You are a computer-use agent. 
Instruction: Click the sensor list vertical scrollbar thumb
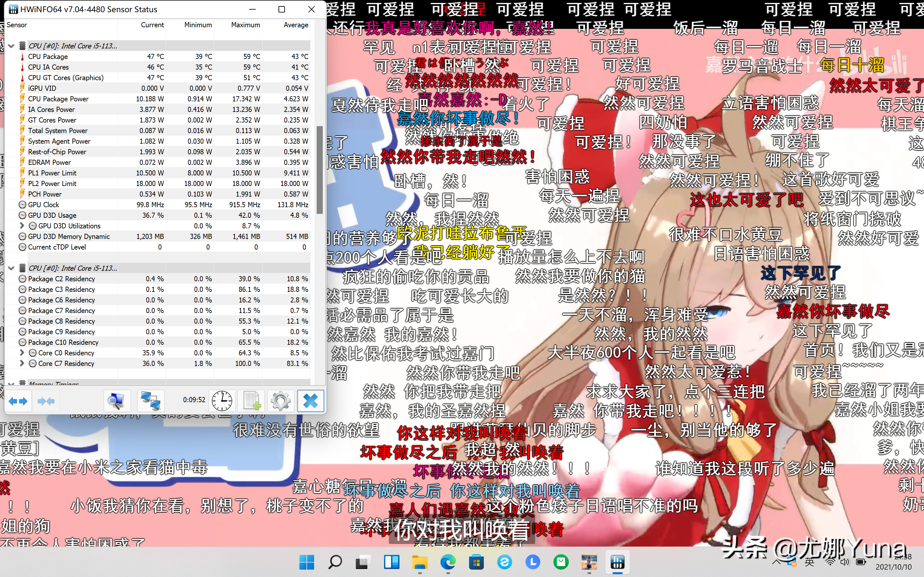coord(320,170)
